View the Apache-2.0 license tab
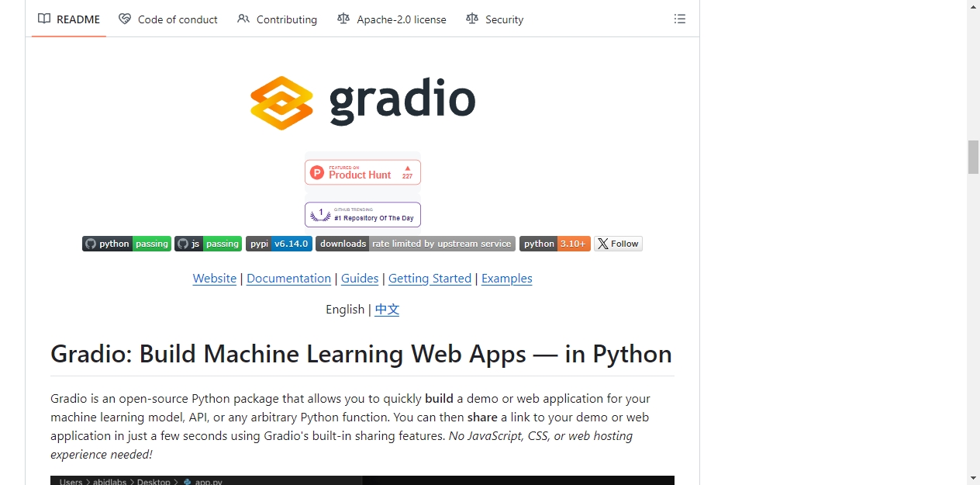 click(392, 19)
